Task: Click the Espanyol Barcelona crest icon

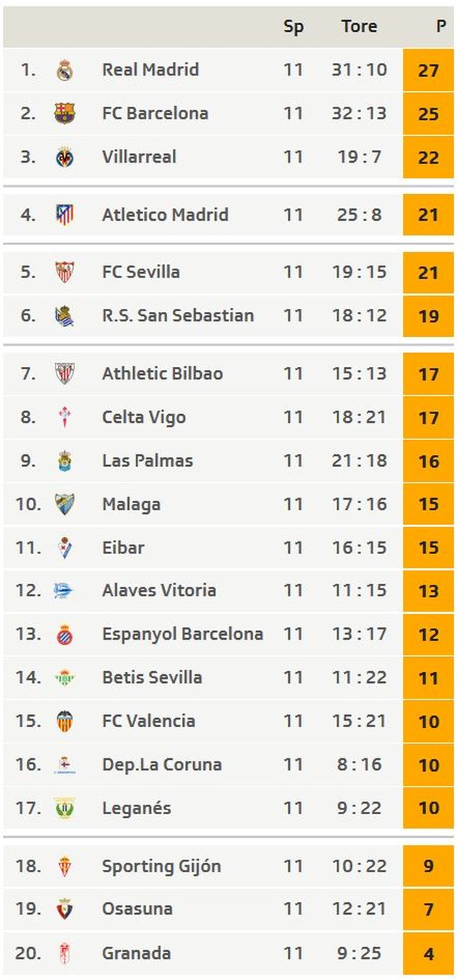Action: coord(64,634)
